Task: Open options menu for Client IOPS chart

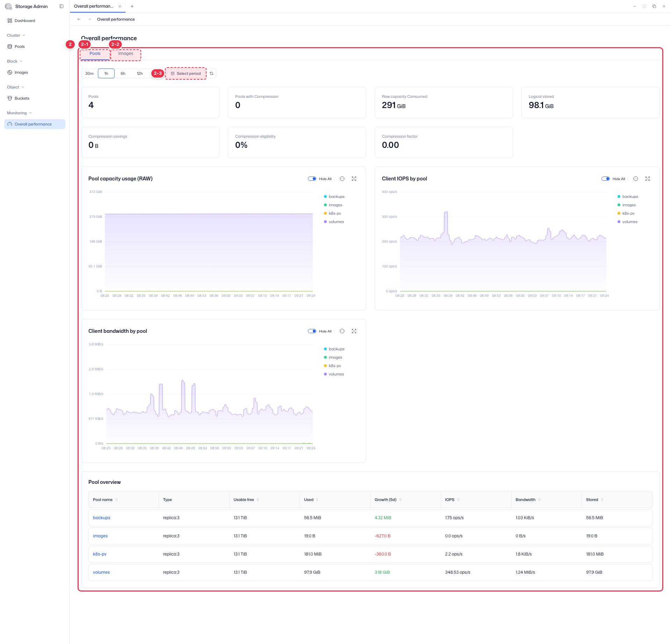Action: [x=636, y=179]
